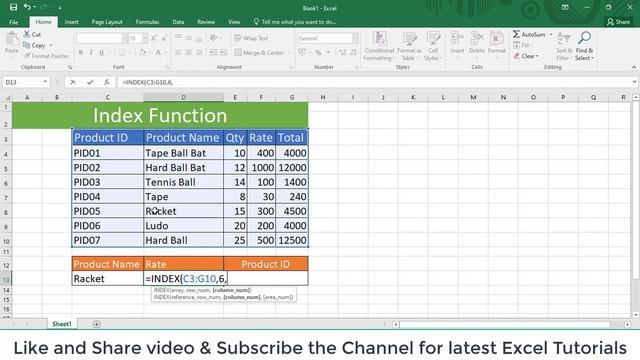This screenshot has width=640, height=360.
Task: Click Increase Font Size icon
Action: (154, 38)
